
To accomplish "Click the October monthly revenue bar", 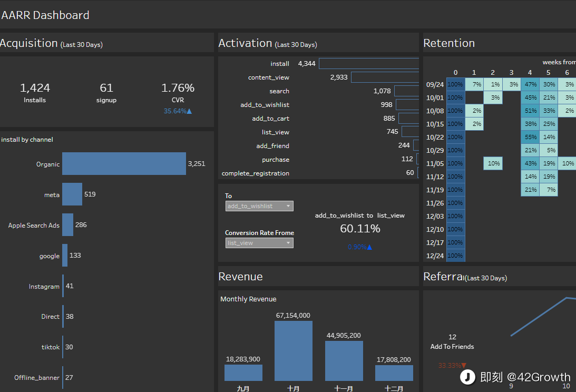I will click(x=294, y=350).
